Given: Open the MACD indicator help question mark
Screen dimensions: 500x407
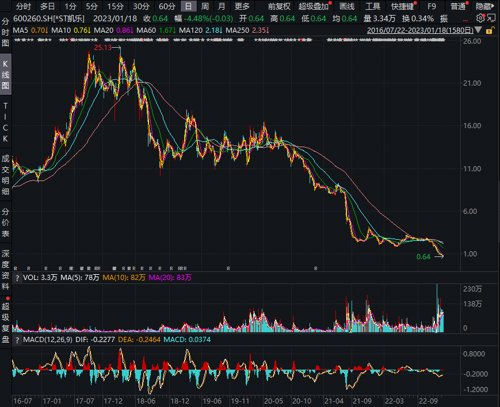Looking at the screenshot, I should click(x=17, y=340).
